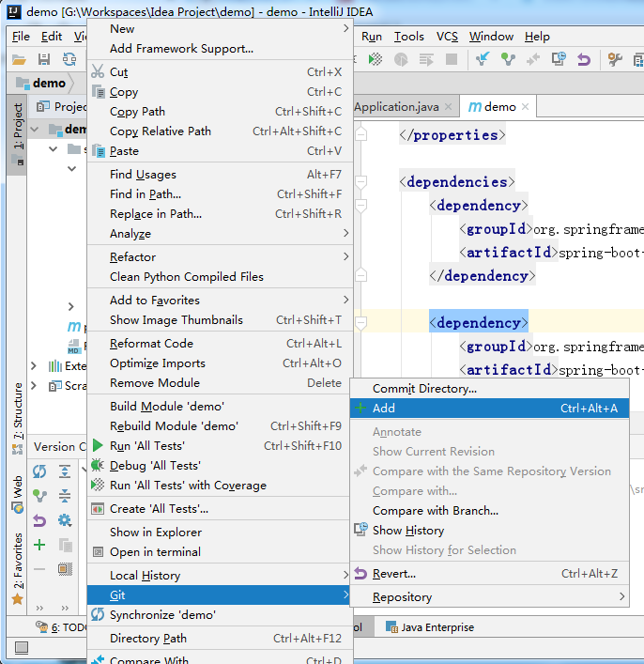This screenshot has width=644, height=664.
Task: Click the Synchronize toolbar icon
Action: tap(69, 59)
